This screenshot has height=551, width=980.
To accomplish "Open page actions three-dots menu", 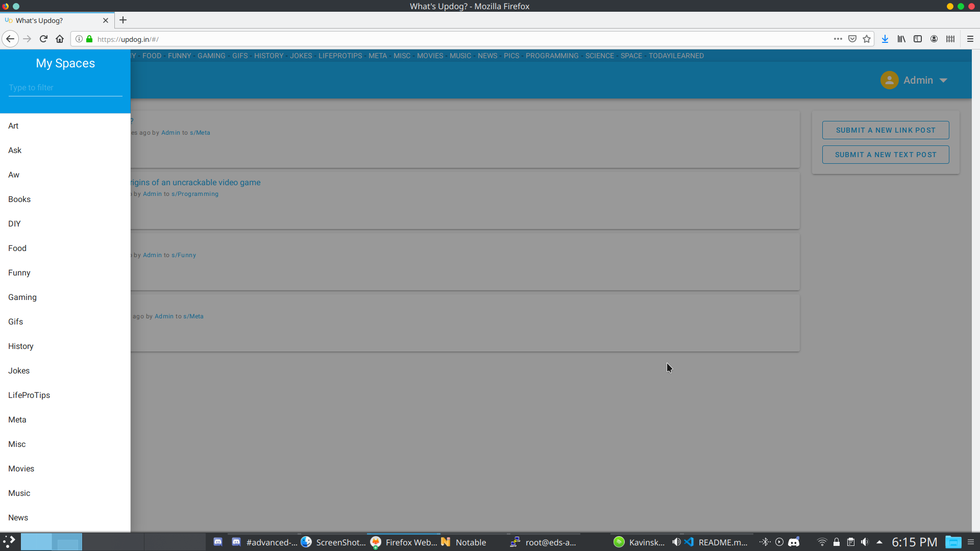I will point(838,39).
